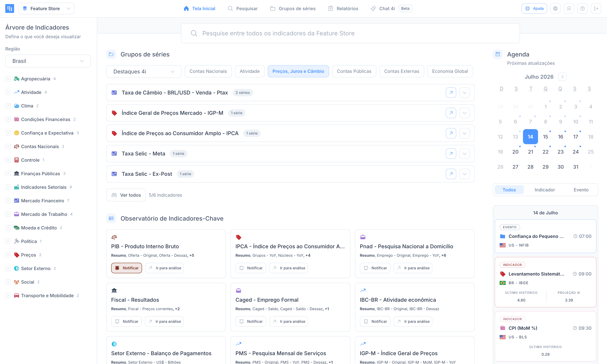Click the logout icon
Image resolution: width=607 pixels, height=364 pixels.
(596, 9)
